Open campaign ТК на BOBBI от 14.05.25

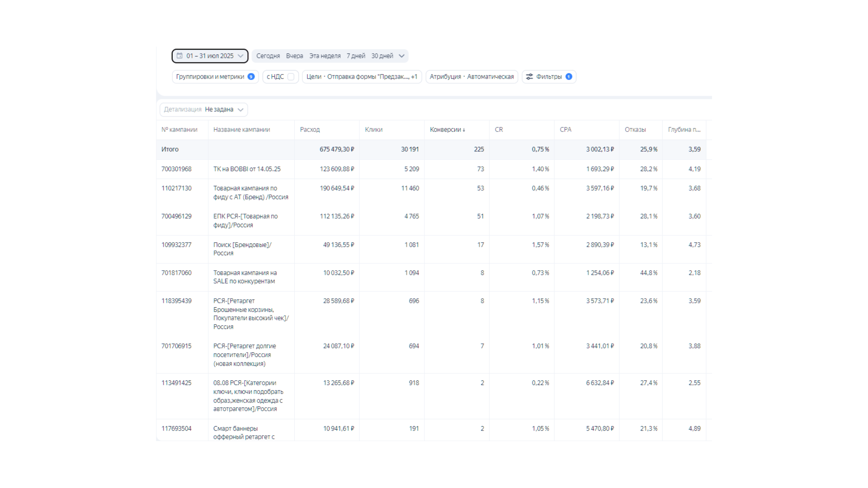click(247, 169)
